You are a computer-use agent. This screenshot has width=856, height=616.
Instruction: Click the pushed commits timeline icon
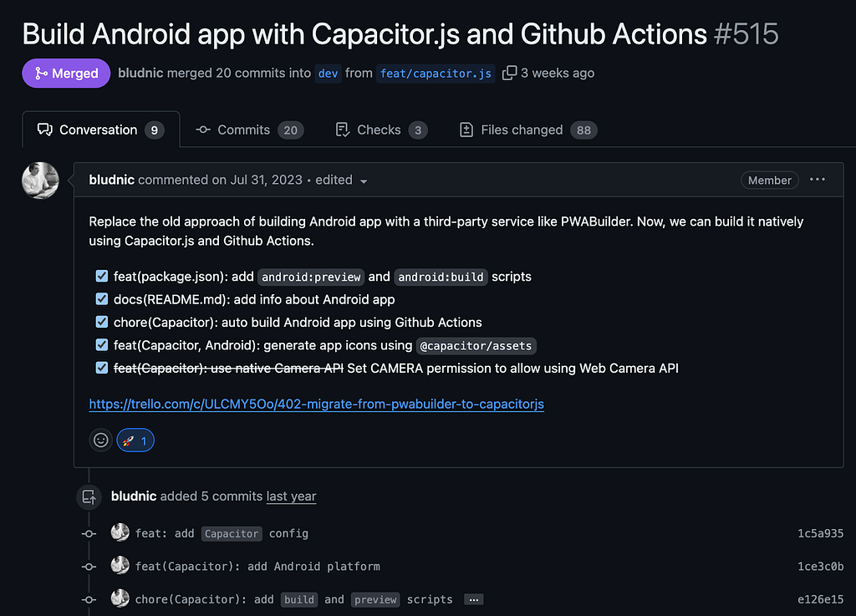[x=89, y=497]
